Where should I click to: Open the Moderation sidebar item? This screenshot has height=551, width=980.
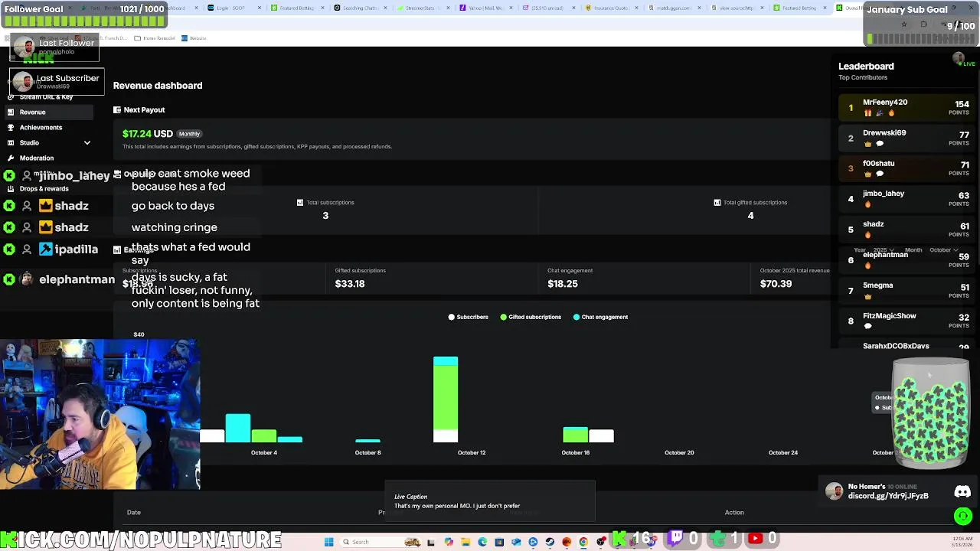click(x=47, y=158)
